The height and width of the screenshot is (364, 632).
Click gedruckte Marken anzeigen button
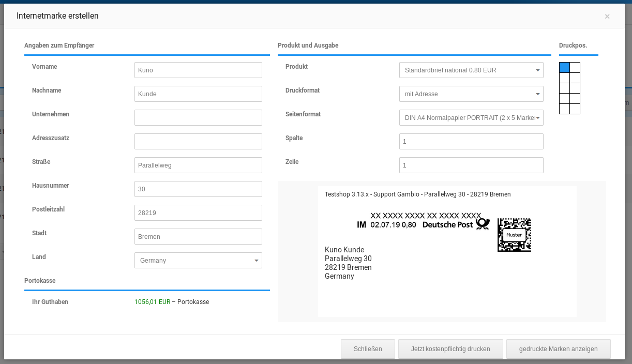pos(558,349)
